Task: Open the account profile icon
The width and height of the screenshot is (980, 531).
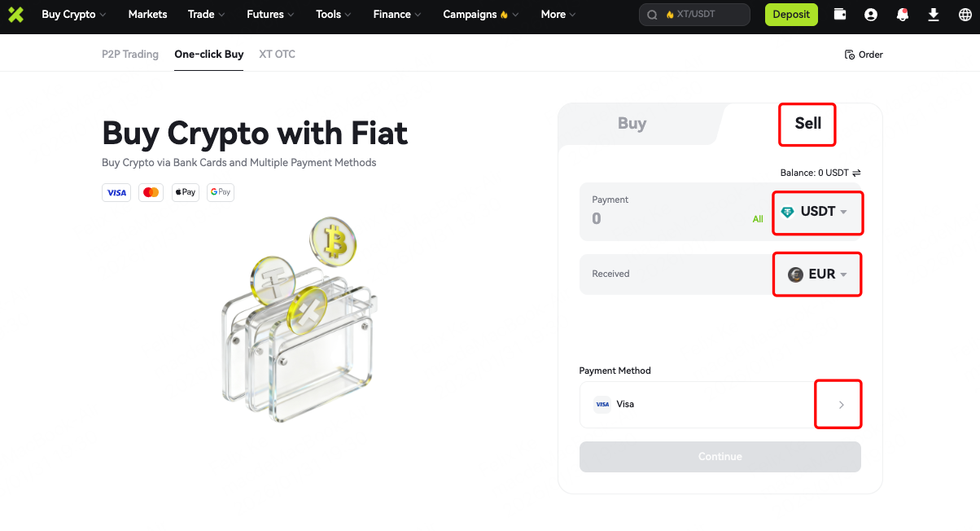Action: point(870,14)
